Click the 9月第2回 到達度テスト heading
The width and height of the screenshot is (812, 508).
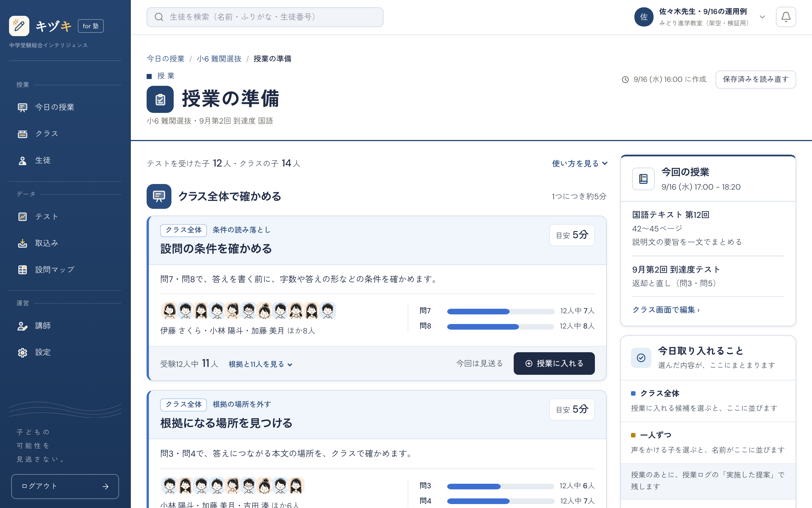click(x=676, y=270)
